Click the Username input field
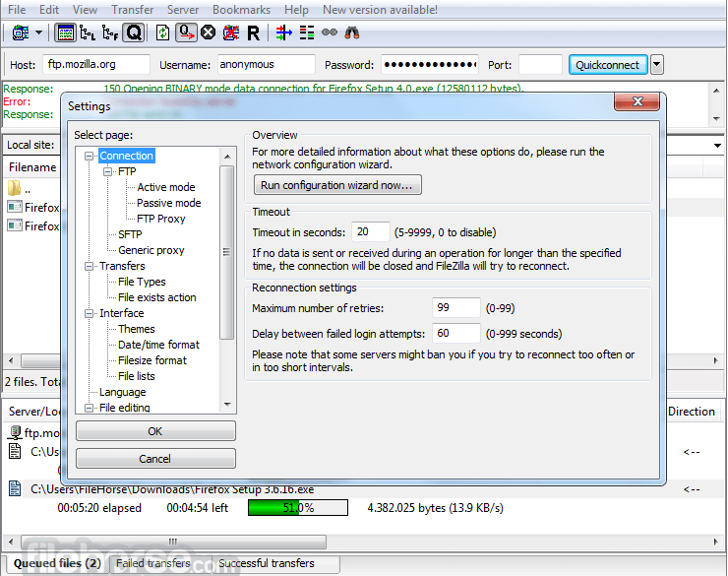728x576 pixels. click(267, 65)
